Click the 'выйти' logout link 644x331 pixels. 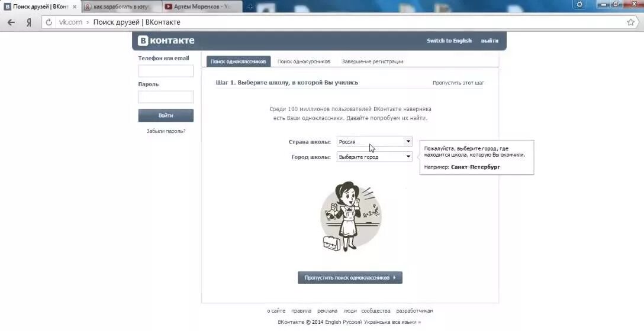pyautogui.click(x=490, y=41)
